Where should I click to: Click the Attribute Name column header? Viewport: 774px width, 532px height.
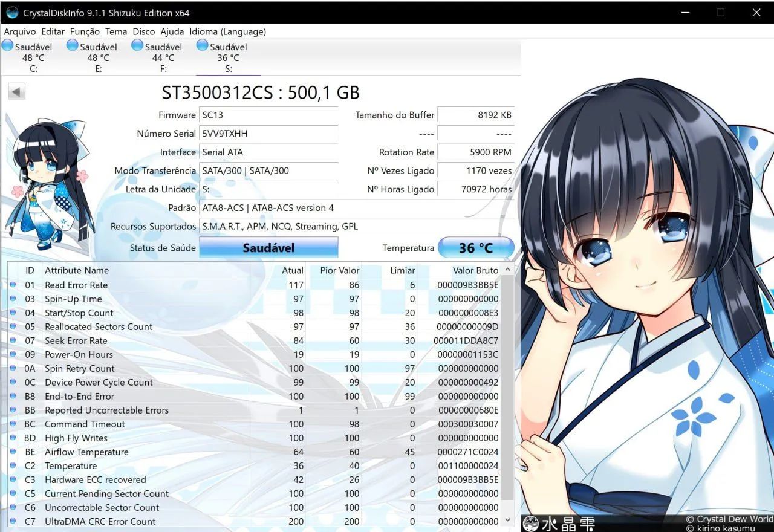pyautogui.click(x=77, y=270)
